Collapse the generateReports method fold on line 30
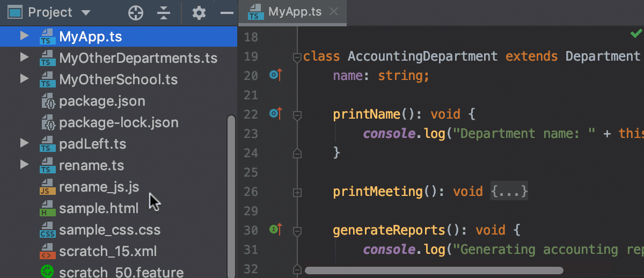 tap(297, 230)
